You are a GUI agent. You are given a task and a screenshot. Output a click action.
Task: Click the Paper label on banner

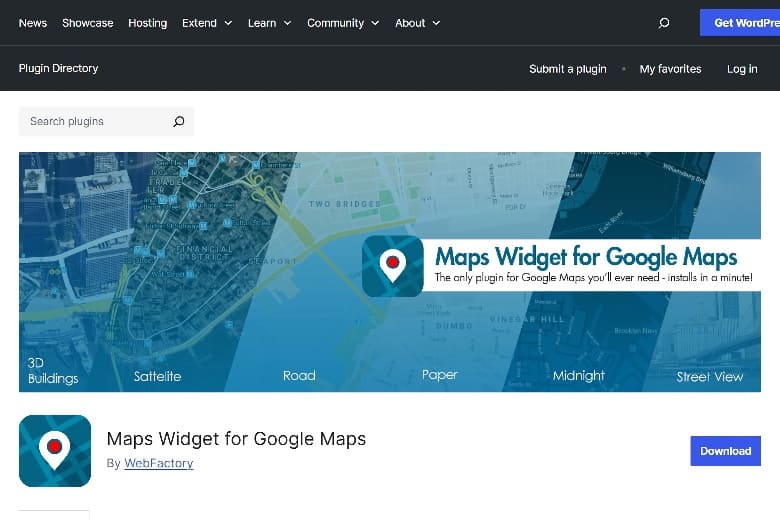pyautogui.click(x=440, y=375)
